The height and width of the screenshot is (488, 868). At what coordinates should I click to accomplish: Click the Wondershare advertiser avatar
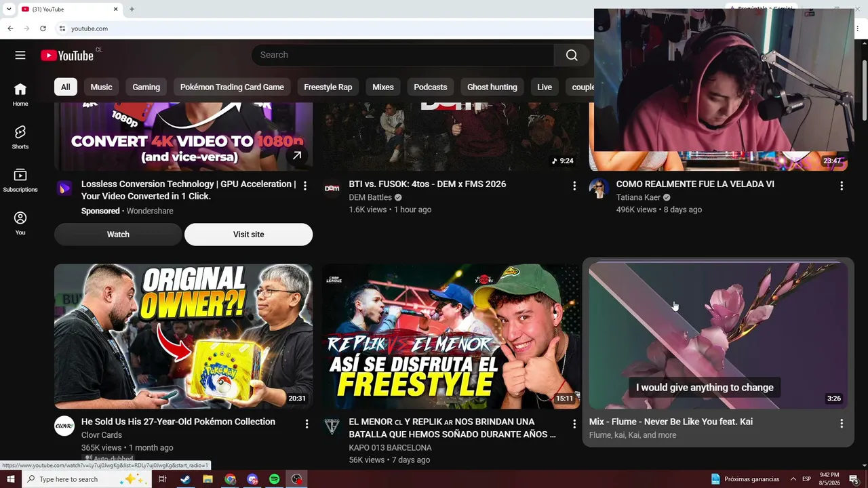[x=64, y=188]
